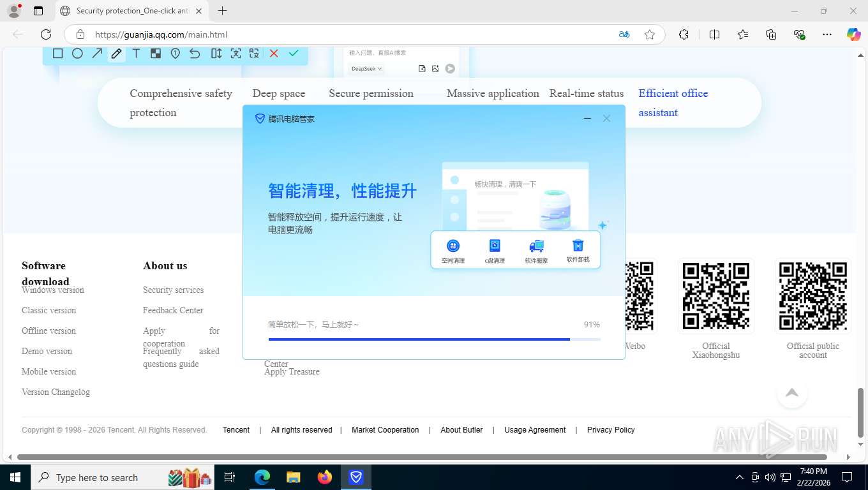The width and height of the screenshot is (868, 490).
Task: Click the translate screenshot icon
Action: 254,54
